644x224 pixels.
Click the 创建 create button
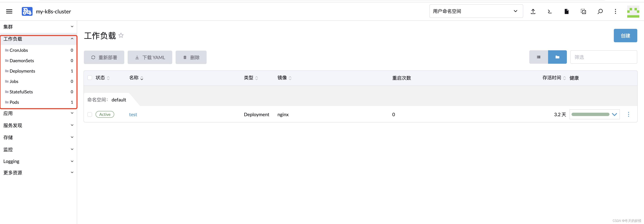[625, 36]
